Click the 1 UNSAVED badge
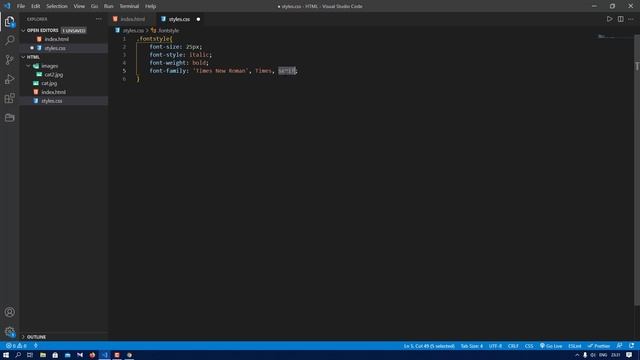 coord(73,31)
